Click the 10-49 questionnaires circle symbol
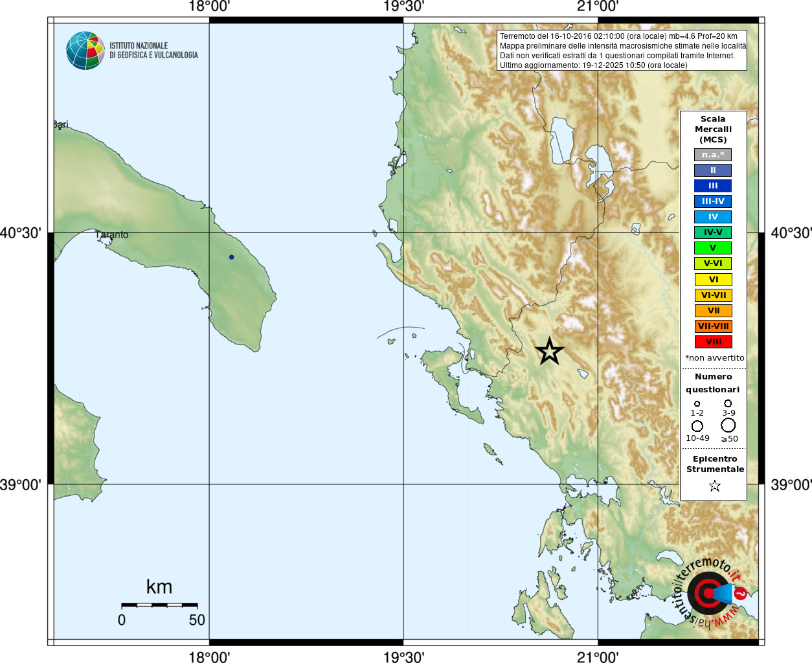Viewport: 812px width, 663px height. 697,426
